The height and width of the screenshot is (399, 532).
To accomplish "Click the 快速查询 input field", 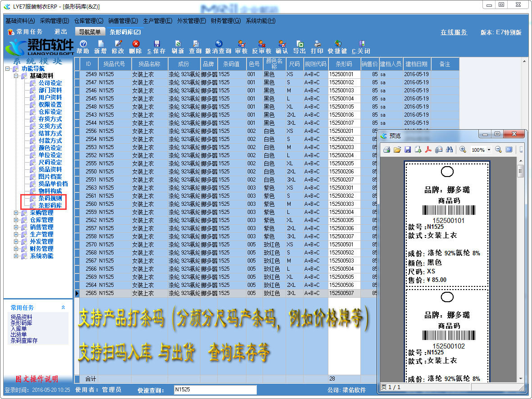I will click(x=215, y=390).
